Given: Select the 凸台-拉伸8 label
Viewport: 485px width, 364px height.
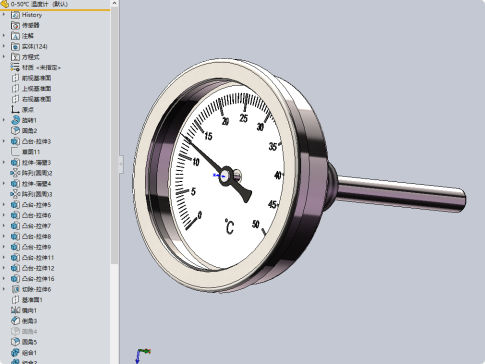Looking at the screenshot, I should click(36, 236).
